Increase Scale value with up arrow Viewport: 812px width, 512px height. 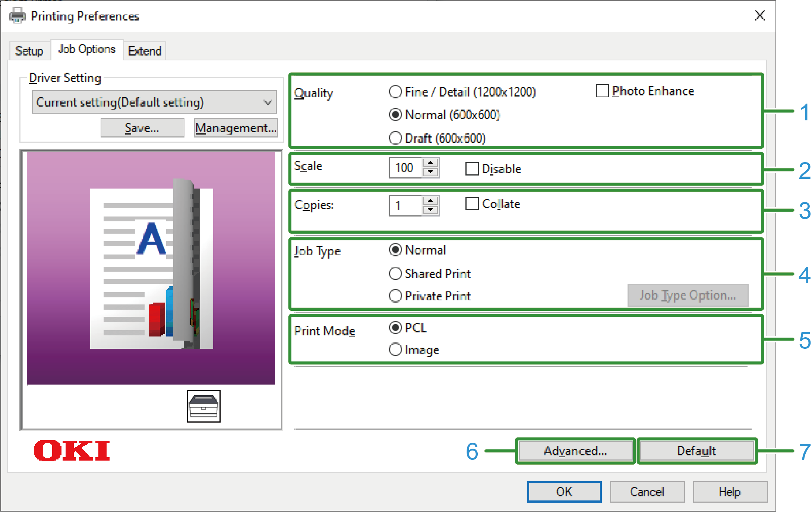(430, 163)
